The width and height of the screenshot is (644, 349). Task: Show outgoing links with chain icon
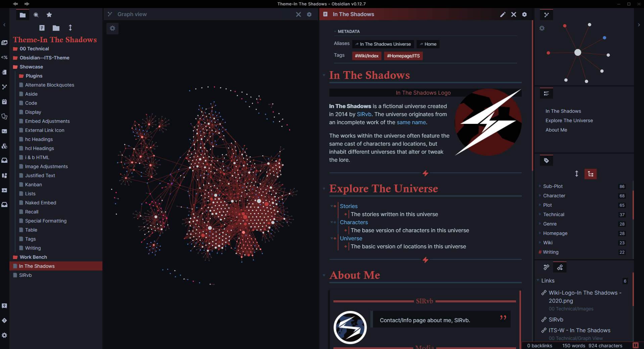pos(560,267)
